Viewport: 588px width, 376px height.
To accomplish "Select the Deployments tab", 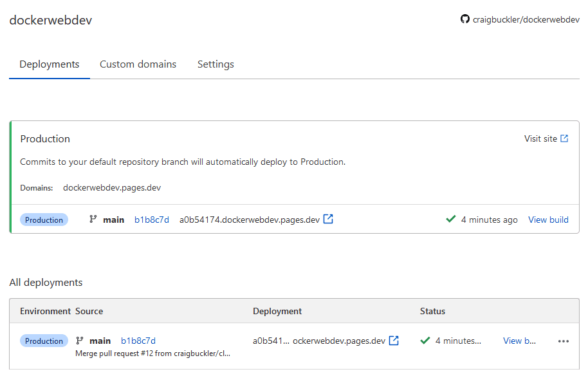I will click(50, 64).
